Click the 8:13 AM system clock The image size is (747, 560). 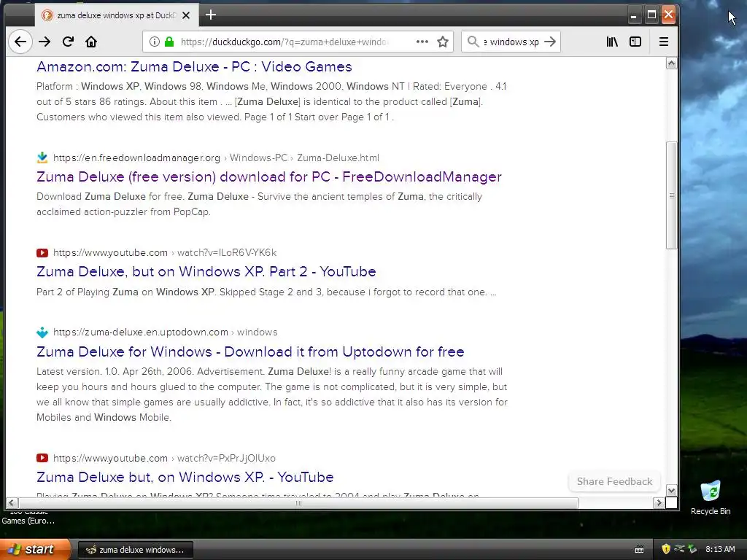click(x=720, y=549)
